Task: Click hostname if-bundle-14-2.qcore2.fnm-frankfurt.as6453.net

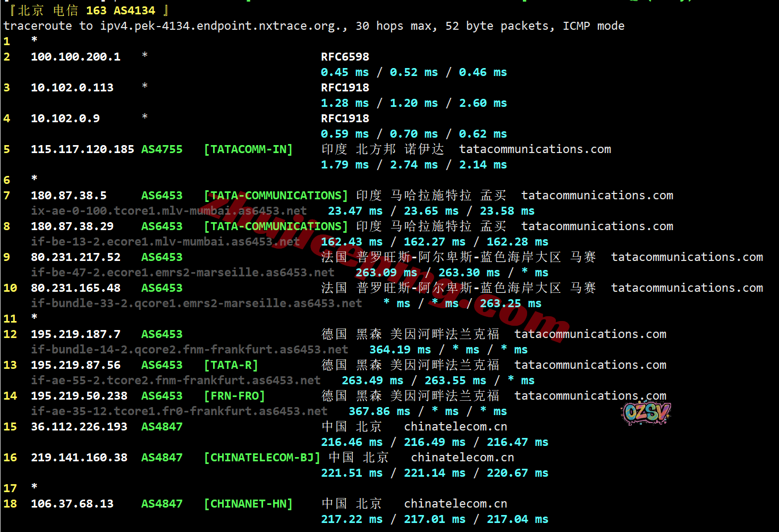Action: point(190,350)
